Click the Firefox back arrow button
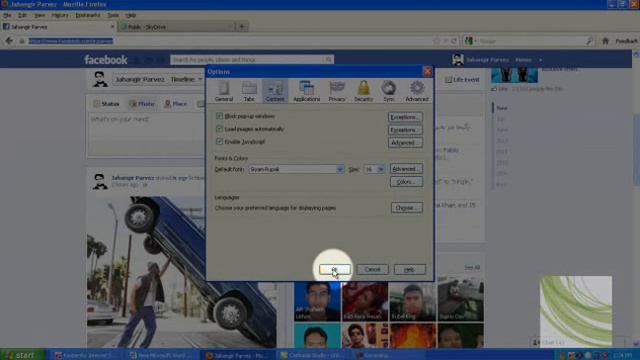The width and height of the screenshot is (640, 360). [x=9, y=41]
